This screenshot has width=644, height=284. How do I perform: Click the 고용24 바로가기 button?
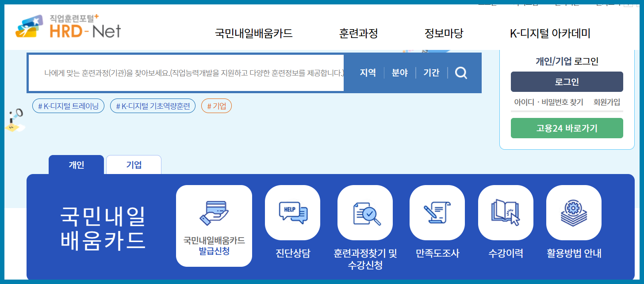[567, 128]
